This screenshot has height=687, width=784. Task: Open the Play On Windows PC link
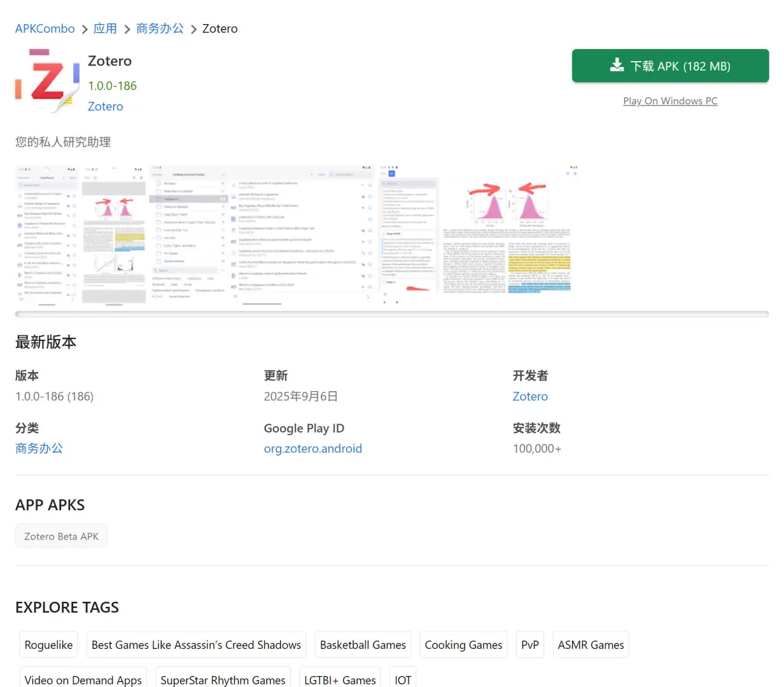click(670, 101)
